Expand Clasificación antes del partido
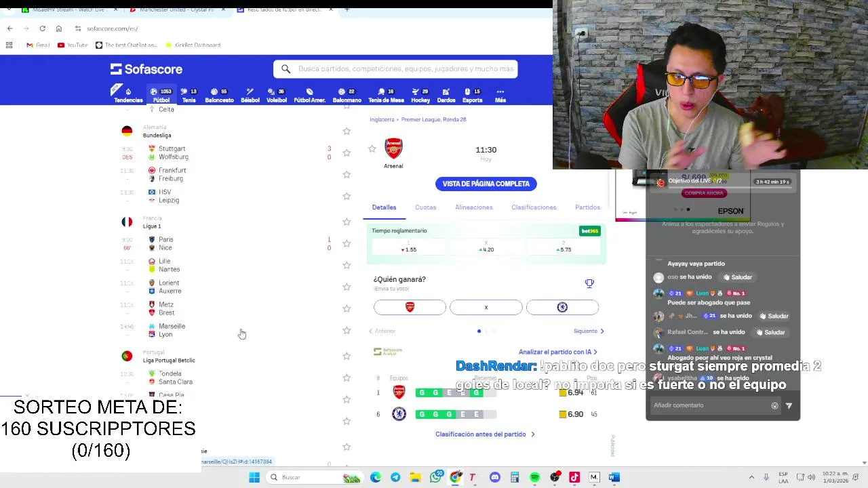Screen dimensions: 868x488 [x=485, y=434]
